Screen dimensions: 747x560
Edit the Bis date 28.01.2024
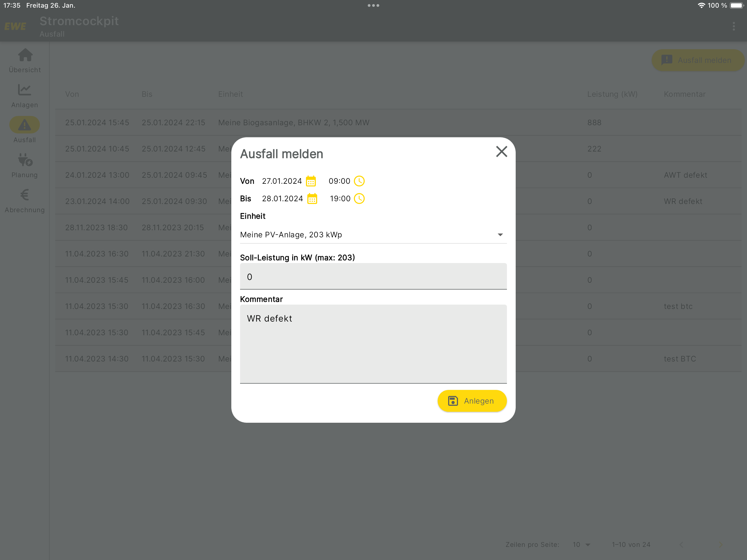coord(282,199)
